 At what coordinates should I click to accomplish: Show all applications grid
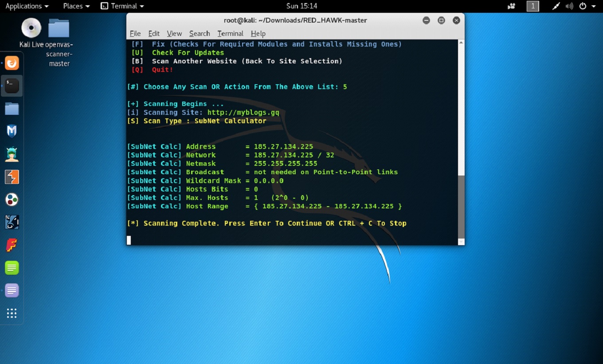(12, 313)
